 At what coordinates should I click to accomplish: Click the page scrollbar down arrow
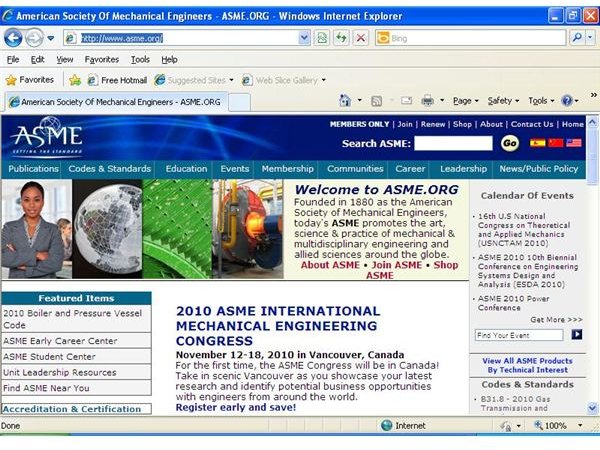(592, 408)
